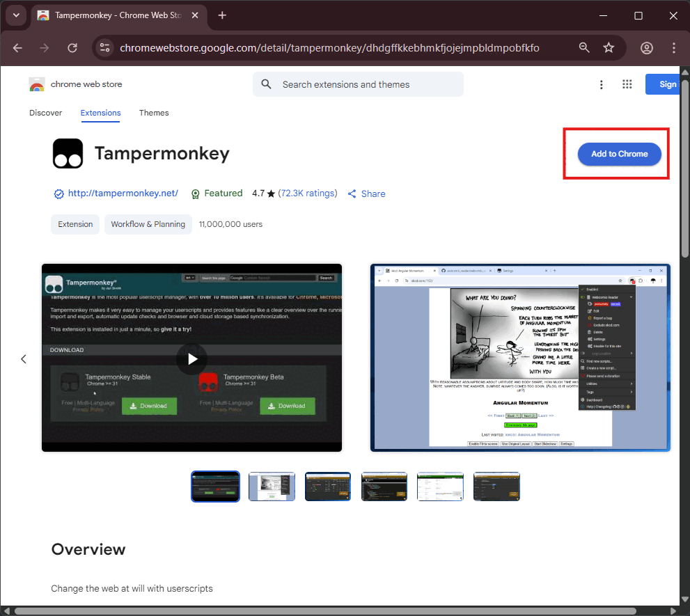The height and width of the screenshot is (616, 690).
Task: Open the Google apps grid icon
Action: tap(627, 84)
